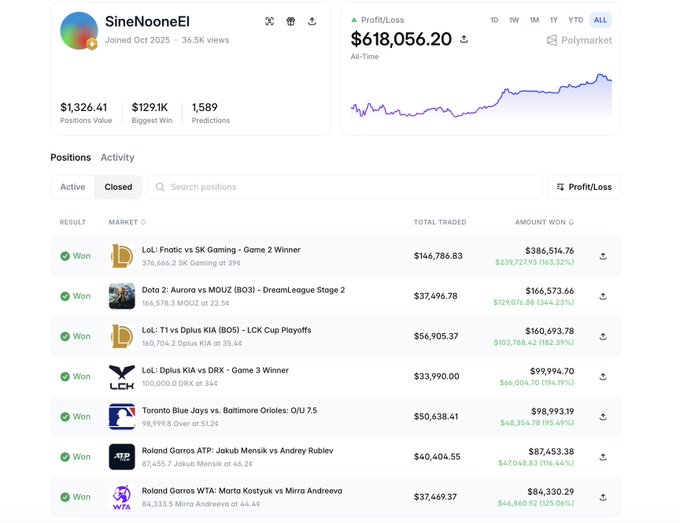
Task: Click the $146,786.83 total traded value
Action: (438, 256)
